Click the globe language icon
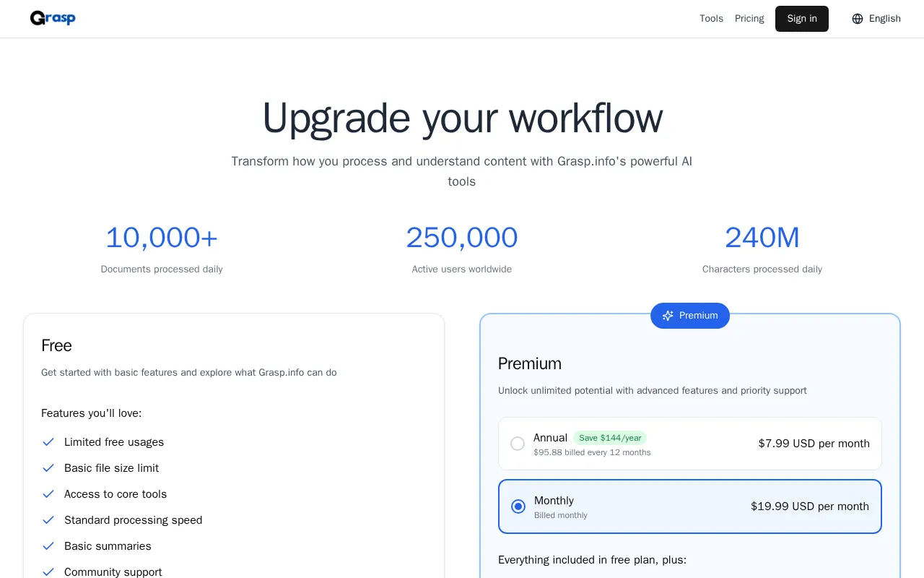Screen dimensions: 924x578 858,19
